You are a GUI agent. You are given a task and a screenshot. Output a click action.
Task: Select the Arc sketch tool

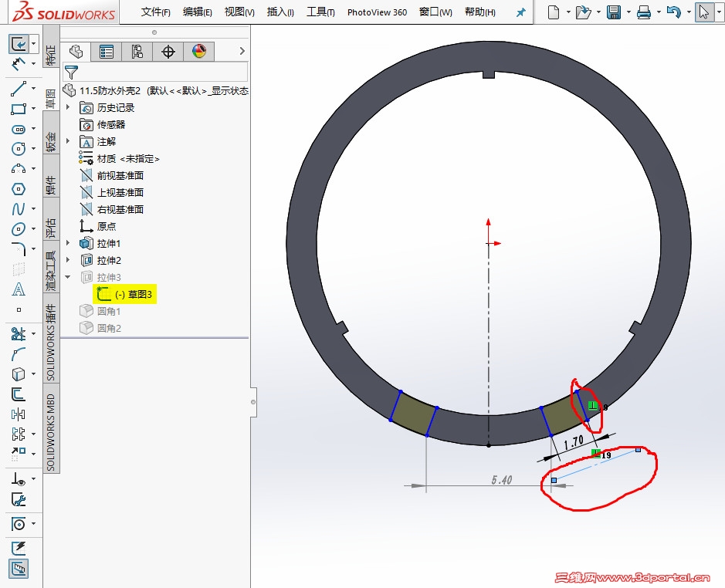point(18,169)
